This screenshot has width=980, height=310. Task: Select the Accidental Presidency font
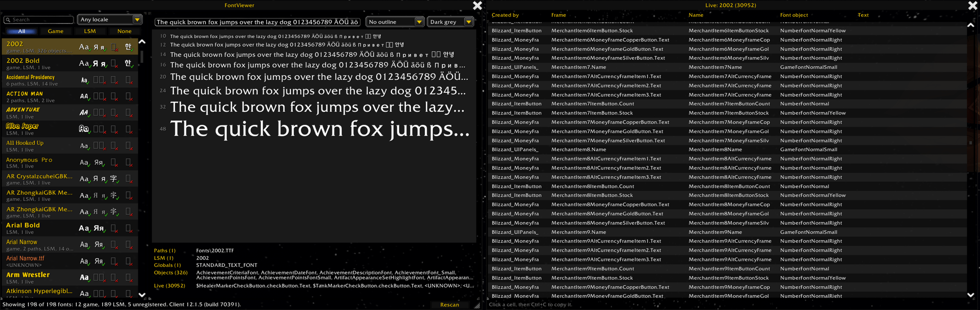click(70, 80)
